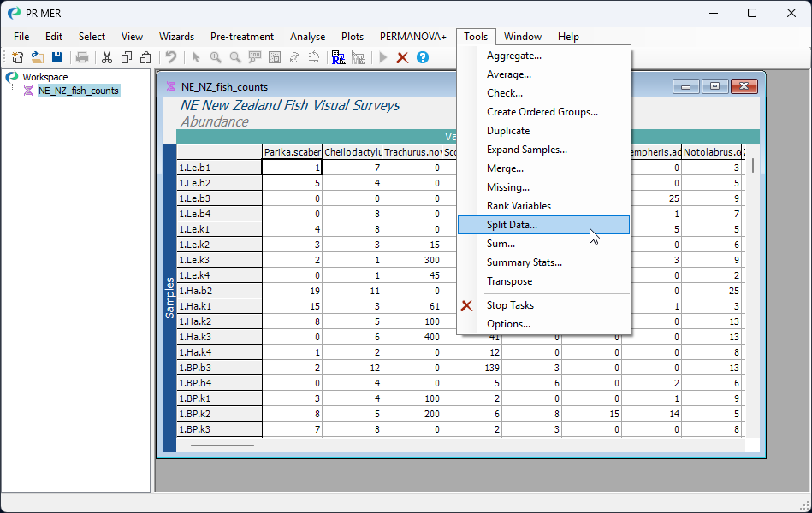Screen dimensions: 812x513
Task: Create a new workspace using toolbar icon
Action: click(17, 57)
